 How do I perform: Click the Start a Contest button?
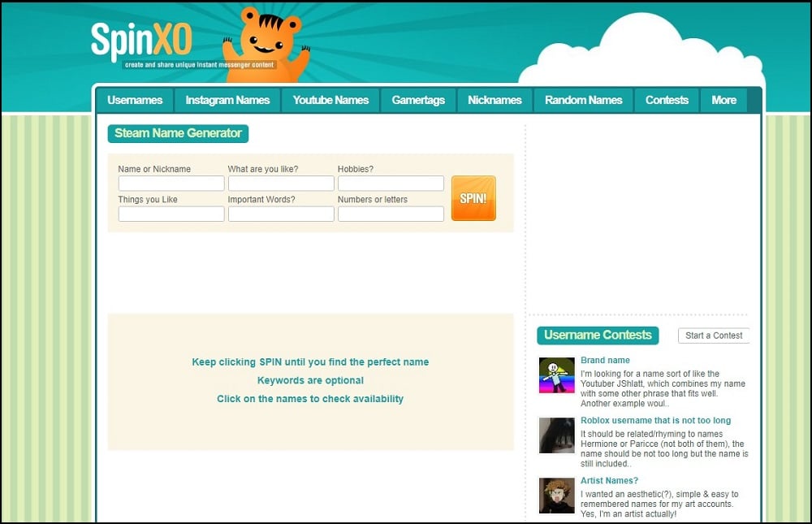pyautogui.click(x=714, y=336)
